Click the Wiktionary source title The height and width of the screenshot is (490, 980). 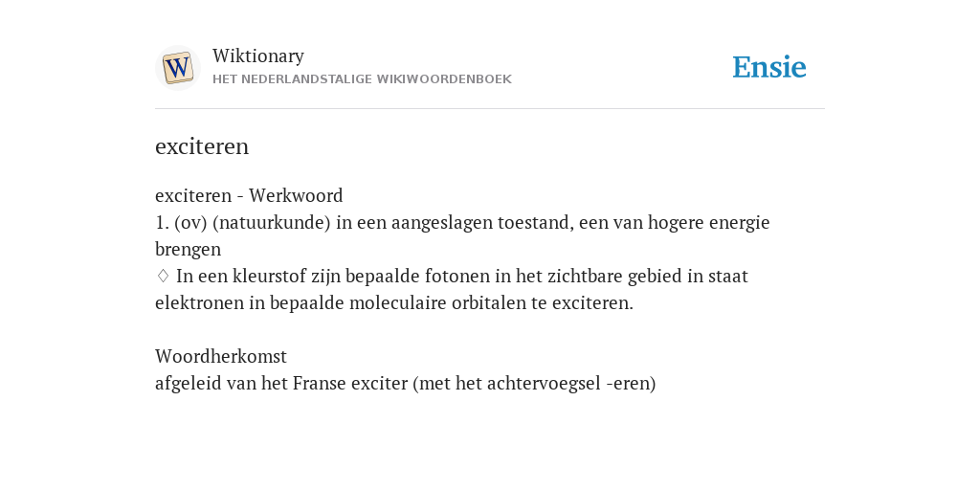click(258, 56)
